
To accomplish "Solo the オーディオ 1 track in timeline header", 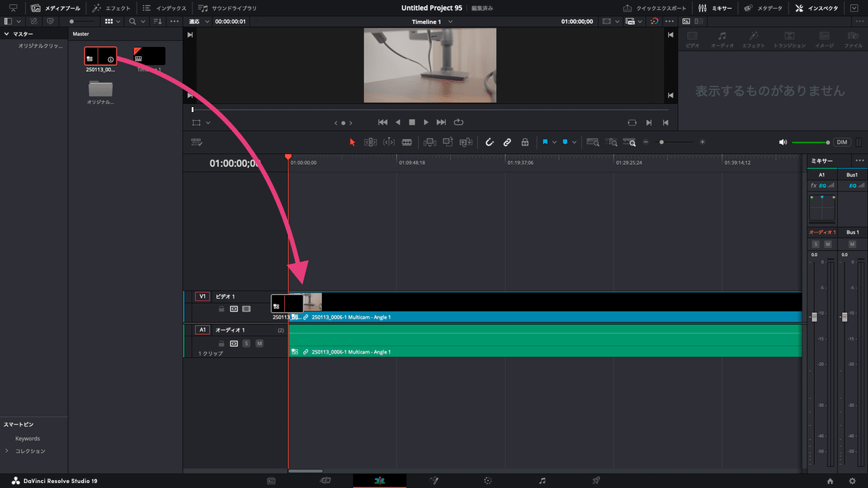I will tap(246, 343).
